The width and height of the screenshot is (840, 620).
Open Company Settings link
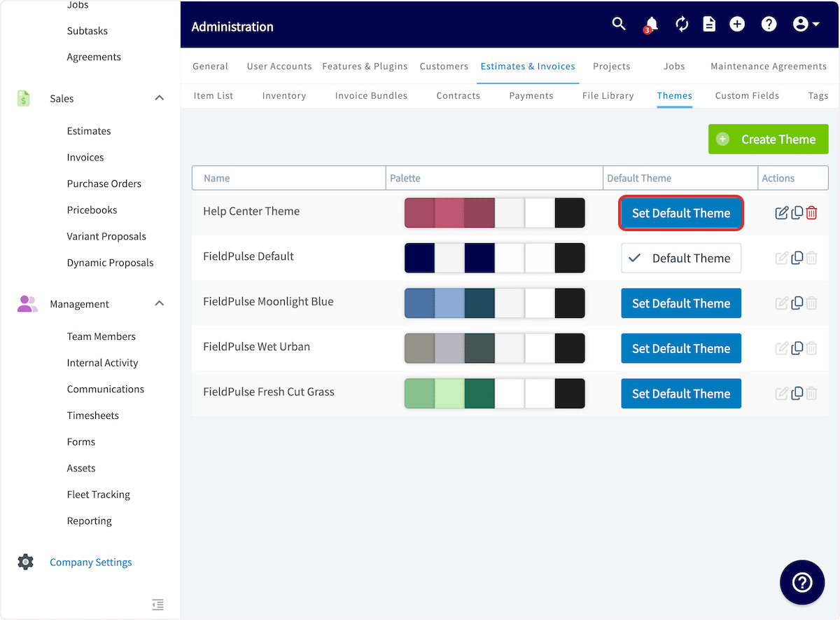tap(91, 562)
